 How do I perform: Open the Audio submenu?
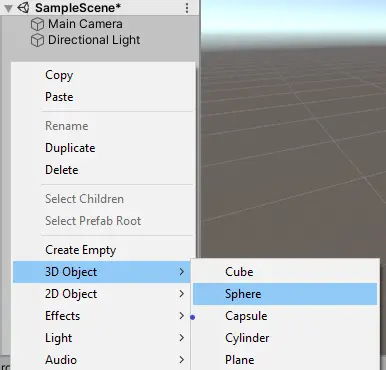coord(102,359)
